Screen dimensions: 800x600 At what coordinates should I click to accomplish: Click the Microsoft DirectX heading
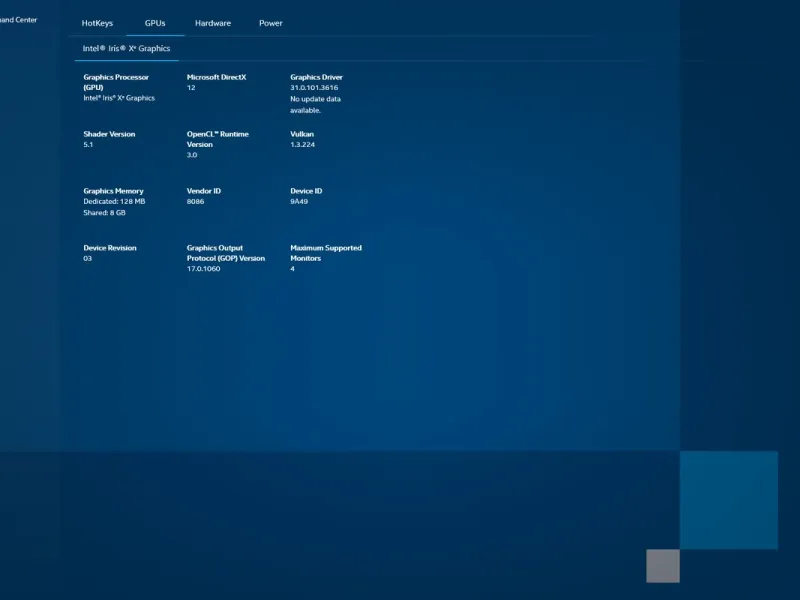coord(216,77)
